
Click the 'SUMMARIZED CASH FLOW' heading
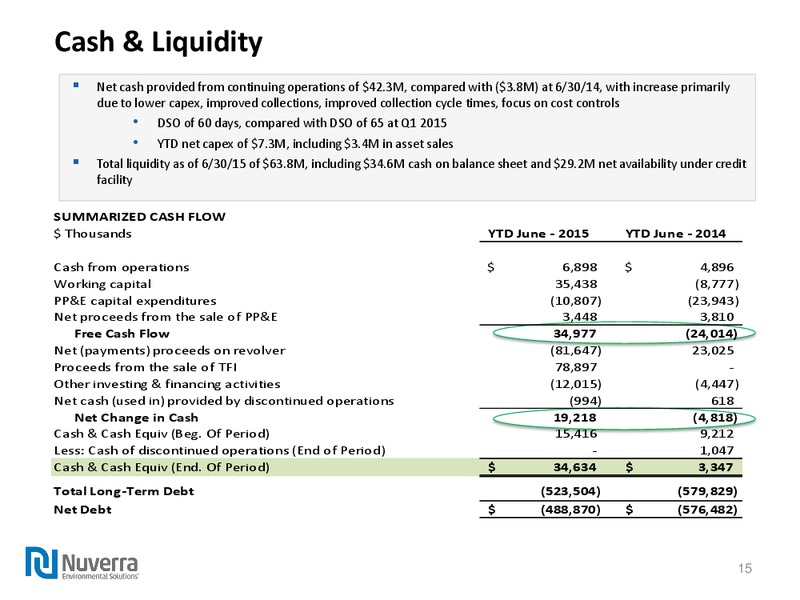click(139, 217)
